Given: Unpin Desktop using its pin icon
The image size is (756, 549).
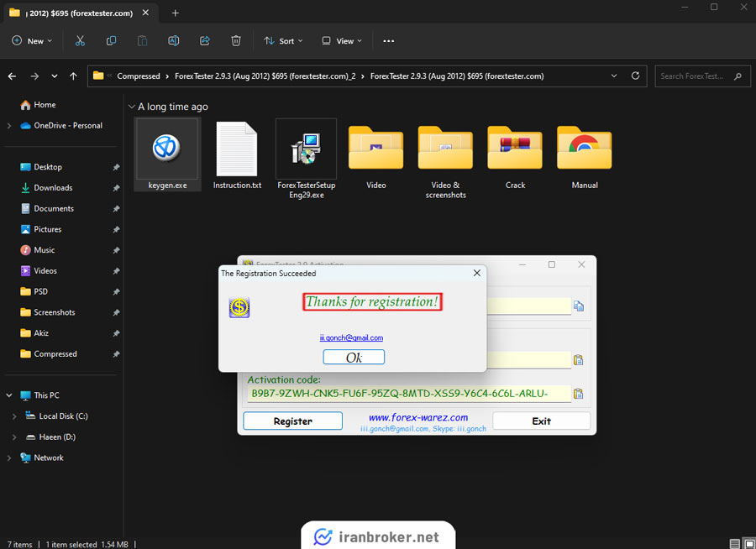Looking at the screenshot, I should 116,167.
